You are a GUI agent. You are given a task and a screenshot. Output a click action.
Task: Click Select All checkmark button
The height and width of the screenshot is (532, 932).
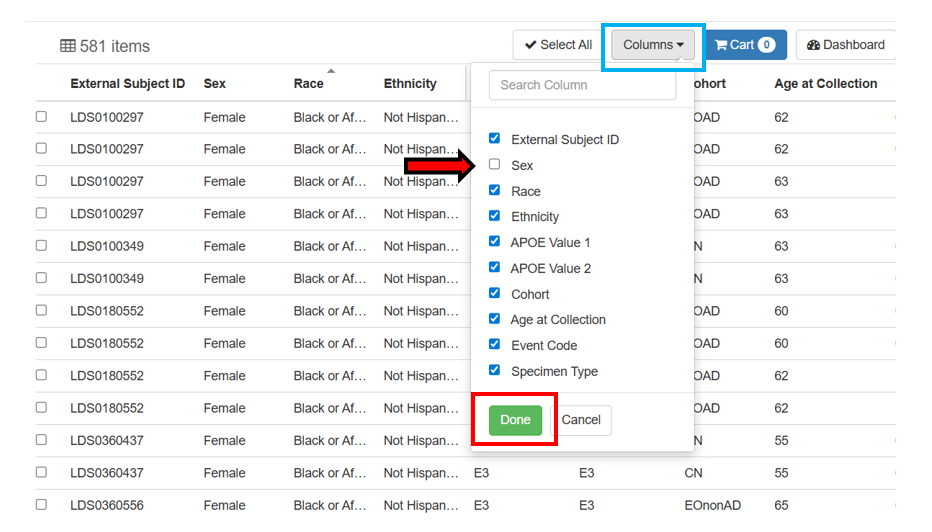tap(558, 45)
